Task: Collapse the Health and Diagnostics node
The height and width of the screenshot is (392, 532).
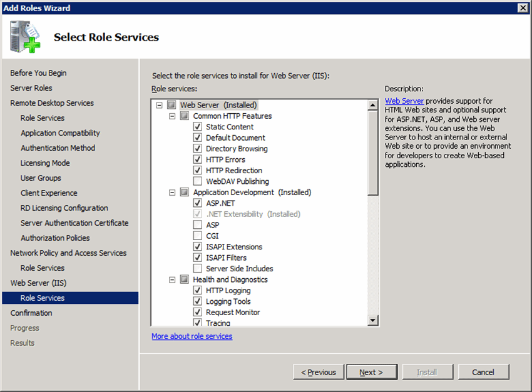Action: [172, 279]
